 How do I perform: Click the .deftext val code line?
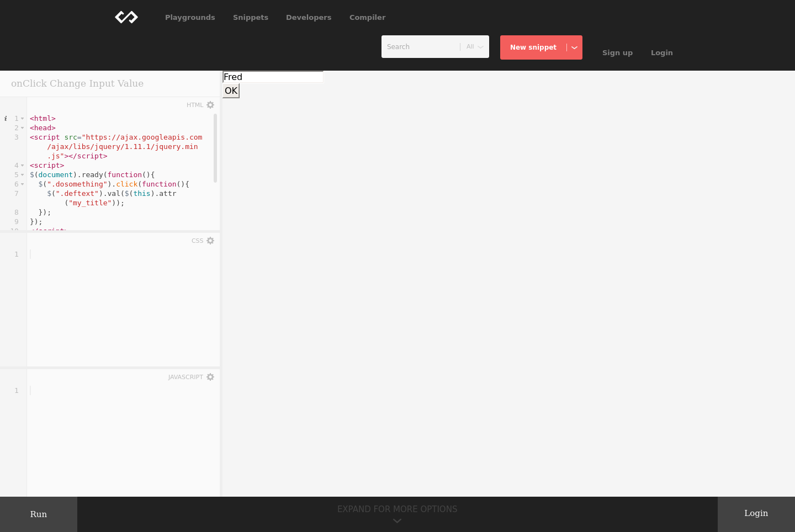[112, 194]
